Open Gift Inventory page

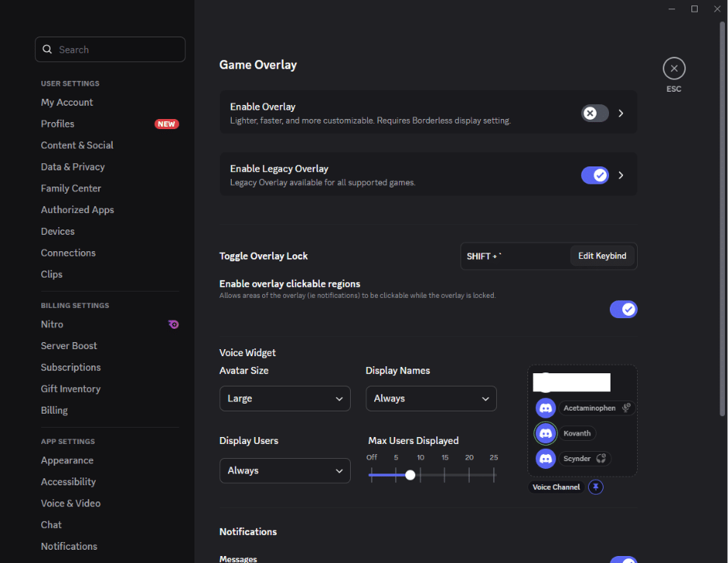click(x=71, y=389)
